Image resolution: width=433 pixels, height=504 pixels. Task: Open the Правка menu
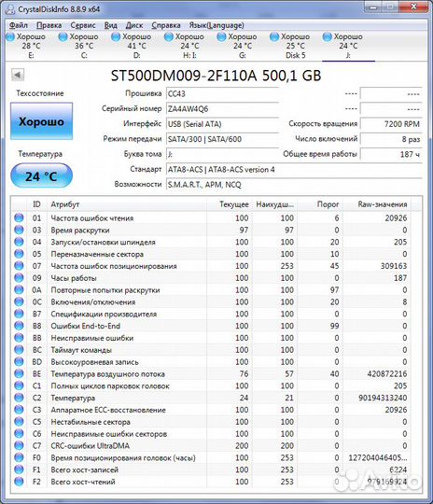point(49,25)
